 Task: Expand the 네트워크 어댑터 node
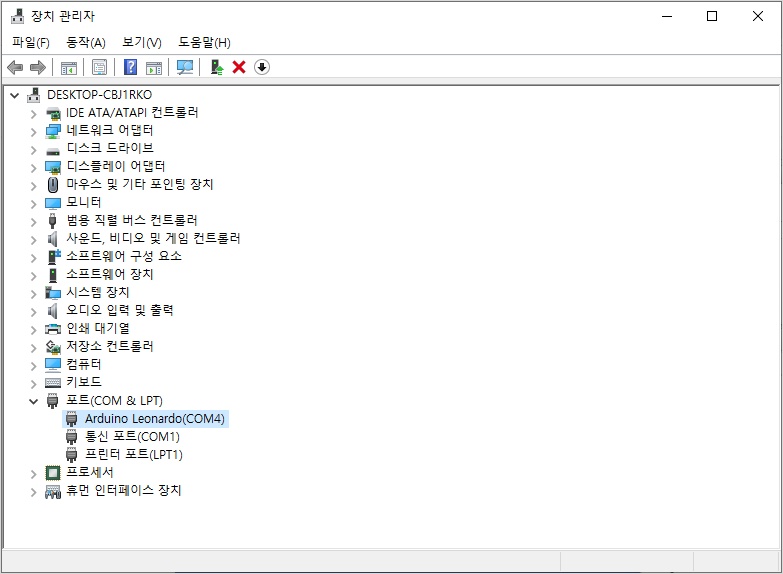pyautogui.click(x=33, y=132)
